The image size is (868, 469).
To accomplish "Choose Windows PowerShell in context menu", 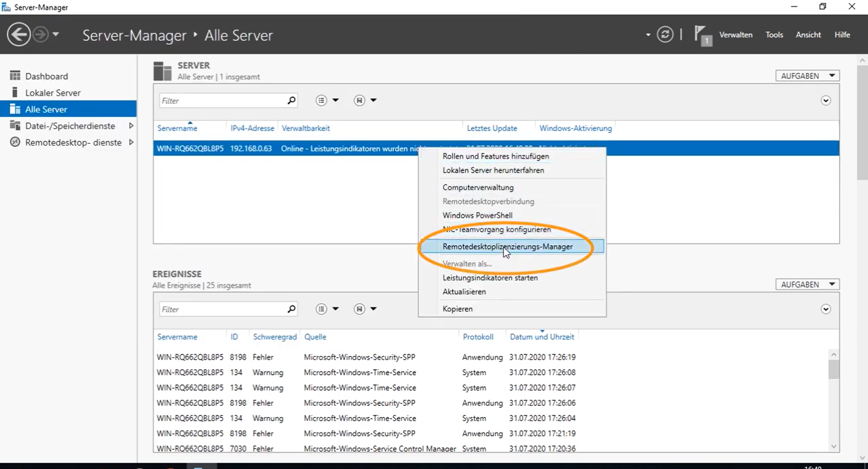I will pyautogui.click(x=477, y=215).
